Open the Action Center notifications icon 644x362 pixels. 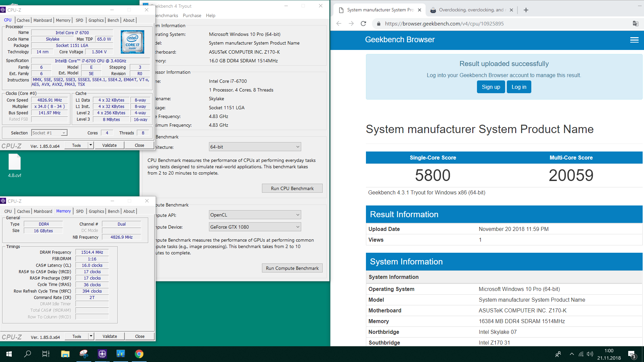coord(632,354)
